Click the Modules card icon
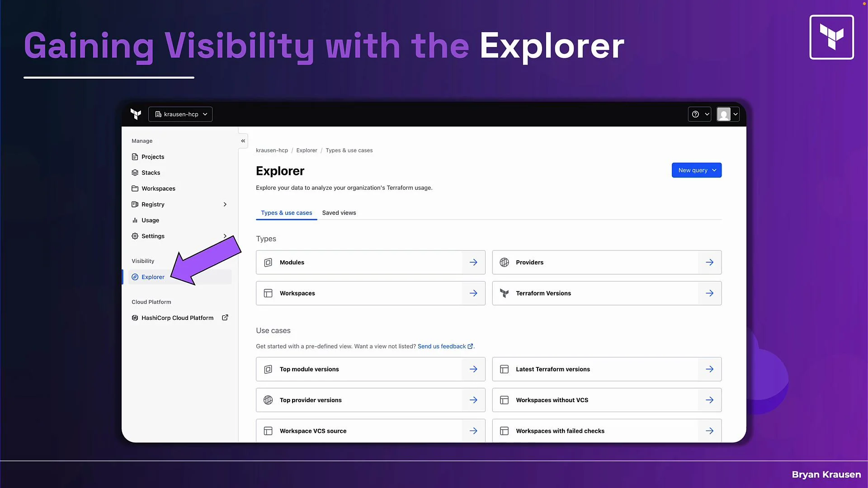This screenshot has width=868, height=488. [268, 263]
